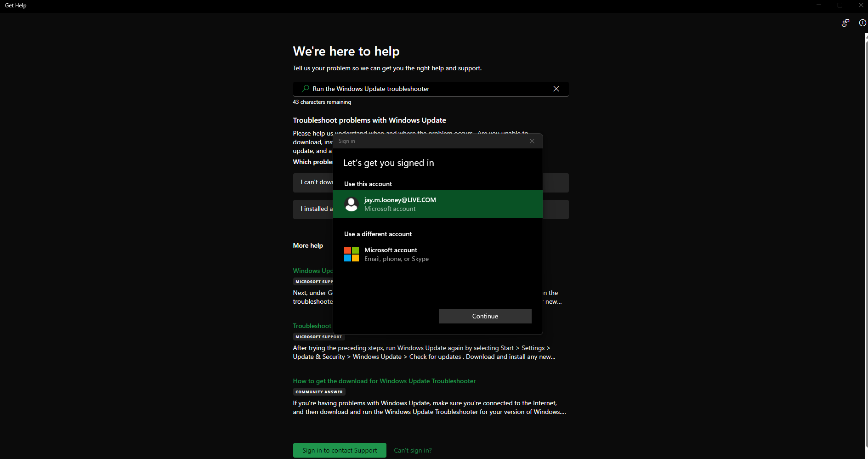The image size is (868, 459).
Task: Click the 'Troubleshoot problems with Windows Update' heading
Action: click(369, 120)
